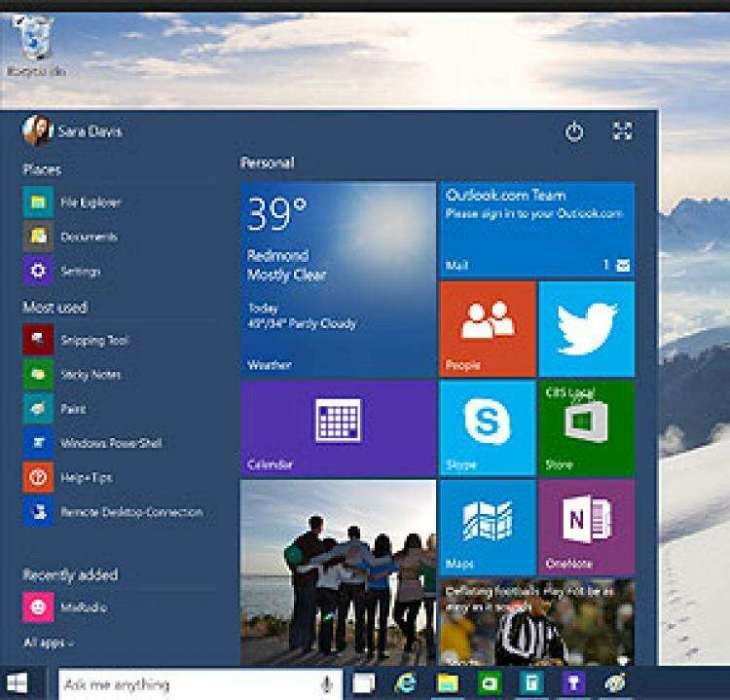Open the Help+Tips icon

tap(38, 477)
